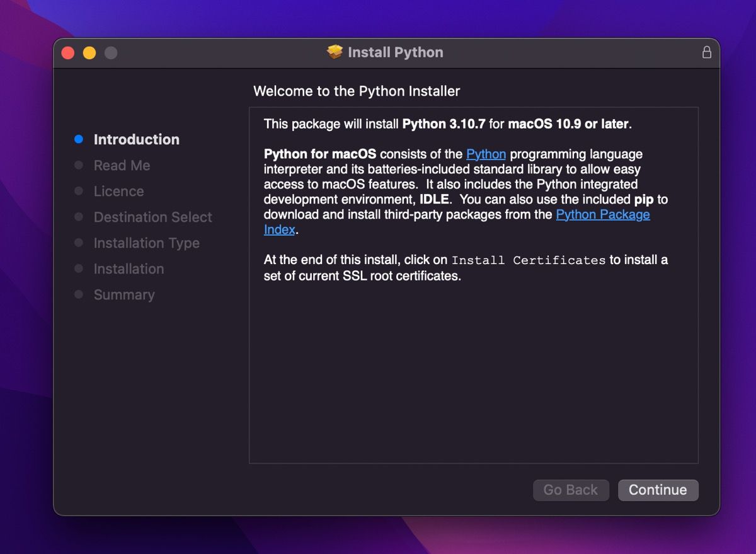Click the gray dot beside Summary
The width and height of the screenshot is (756, 554).
(78, 294)
